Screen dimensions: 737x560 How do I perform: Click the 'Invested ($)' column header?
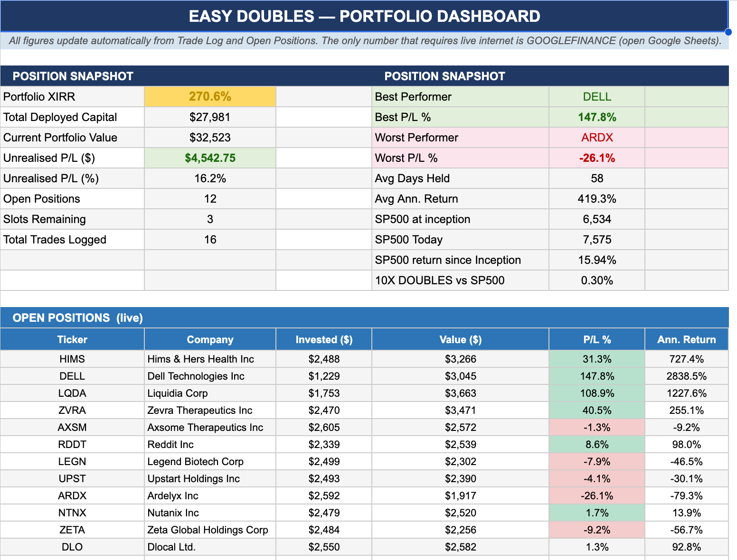click(x=324, y=339)
